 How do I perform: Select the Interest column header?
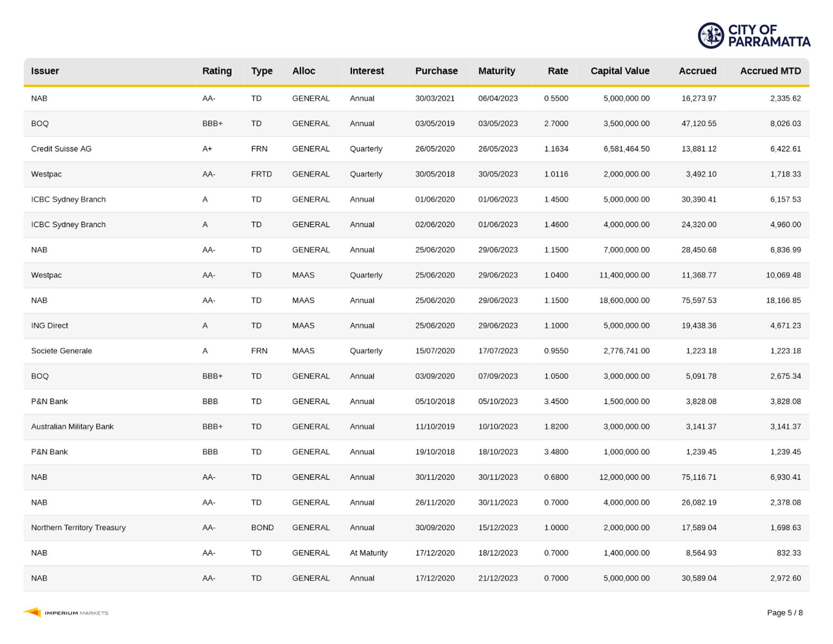pos(367,71)
